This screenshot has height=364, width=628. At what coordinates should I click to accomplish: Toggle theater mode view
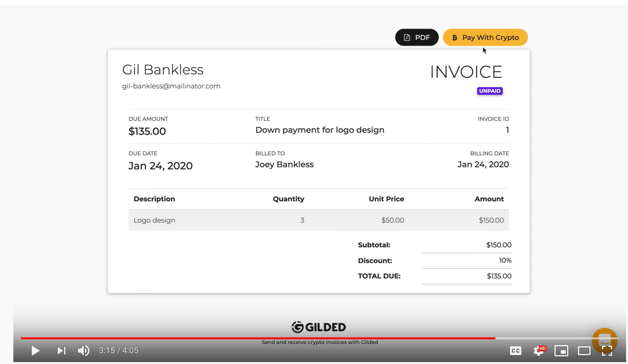584,351
